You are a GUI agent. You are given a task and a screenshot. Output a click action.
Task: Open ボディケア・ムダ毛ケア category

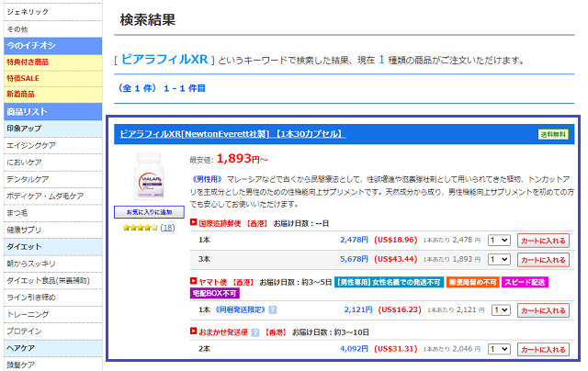[53, 196]
